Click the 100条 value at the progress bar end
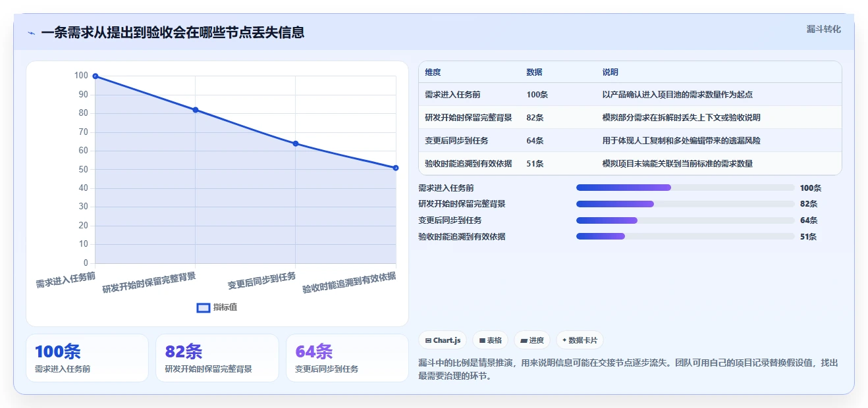Screen dimensions: 868x408 pos(811,188)
